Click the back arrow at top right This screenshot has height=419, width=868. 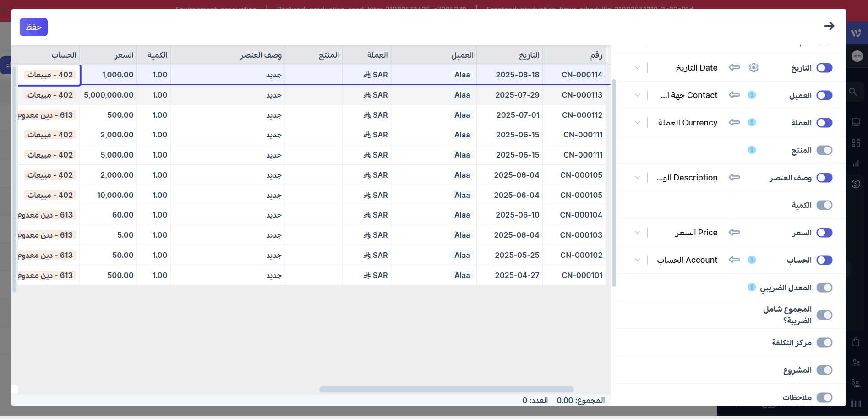[829, 26]
